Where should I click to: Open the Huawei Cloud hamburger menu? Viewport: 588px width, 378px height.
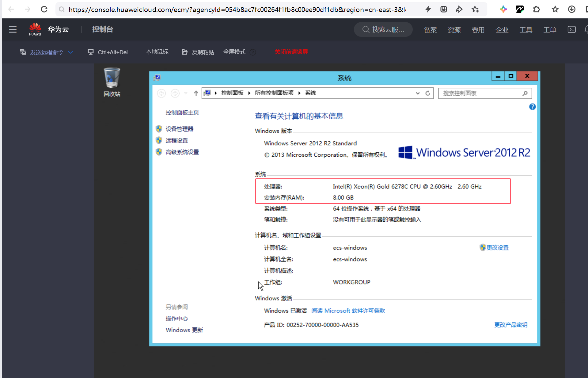(13, 29)
